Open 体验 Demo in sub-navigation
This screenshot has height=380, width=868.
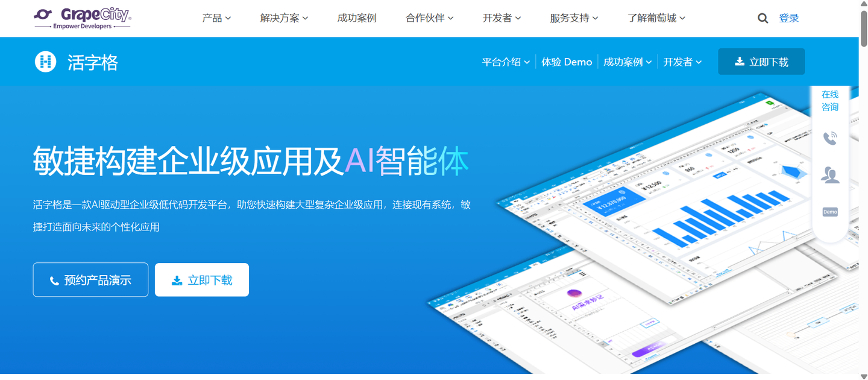[x=567, y=62]
